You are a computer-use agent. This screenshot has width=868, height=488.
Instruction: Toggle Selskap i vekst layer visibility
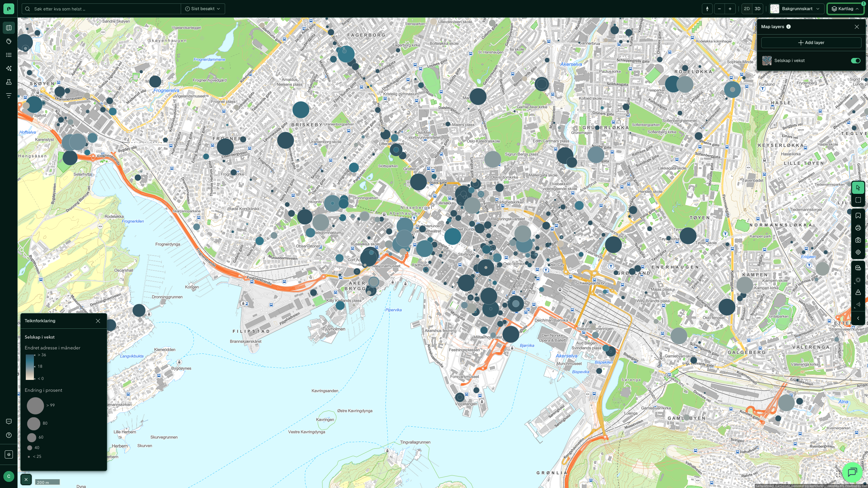coord(855,61)
